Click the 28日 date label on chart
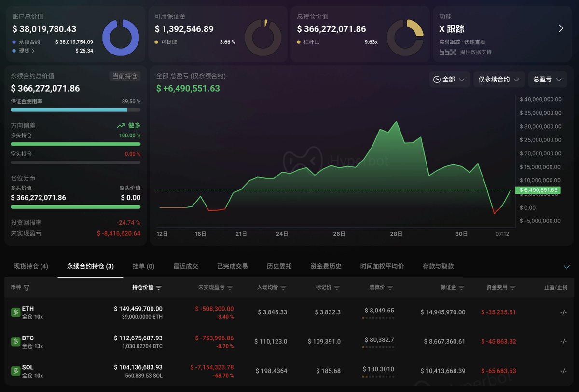Screen dimensions: 579x392 (396, 234)
